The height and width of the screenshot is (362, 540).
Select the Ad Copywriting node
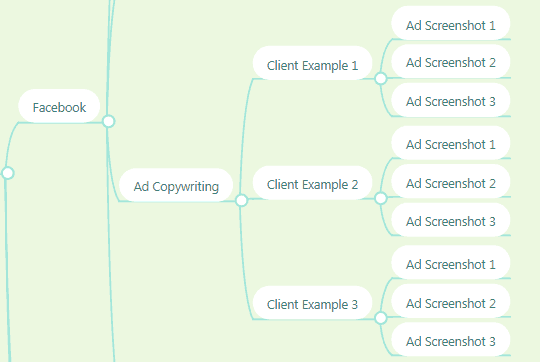(x=176, y=185)
